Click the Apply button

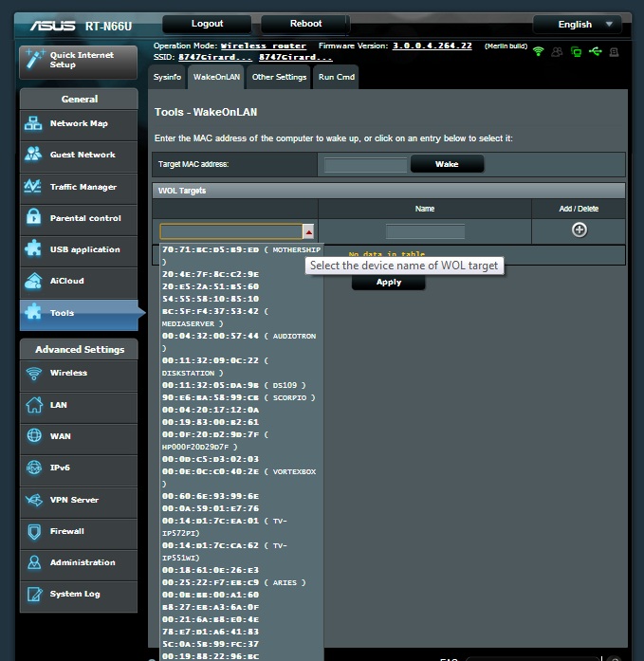389,282
